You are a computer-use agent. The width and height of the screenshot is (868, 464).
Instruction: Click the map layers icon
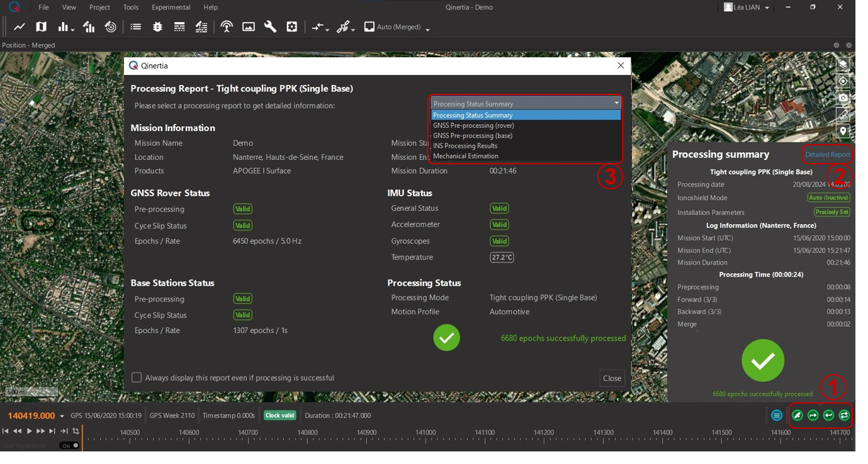coord(843,64)
